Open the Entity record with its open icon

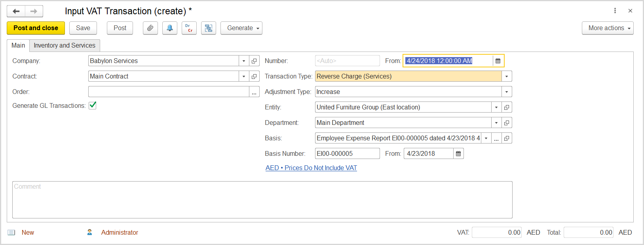507,107
